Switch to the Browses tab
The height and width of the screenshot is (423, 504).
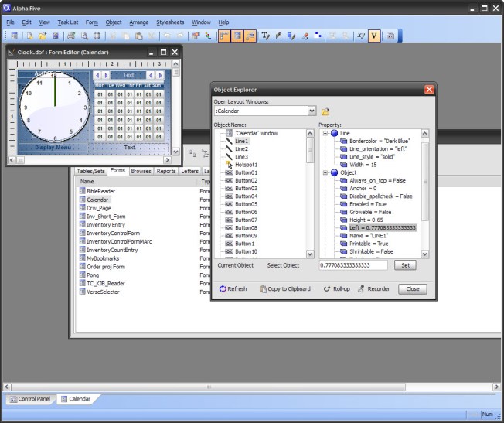(141, 171)
